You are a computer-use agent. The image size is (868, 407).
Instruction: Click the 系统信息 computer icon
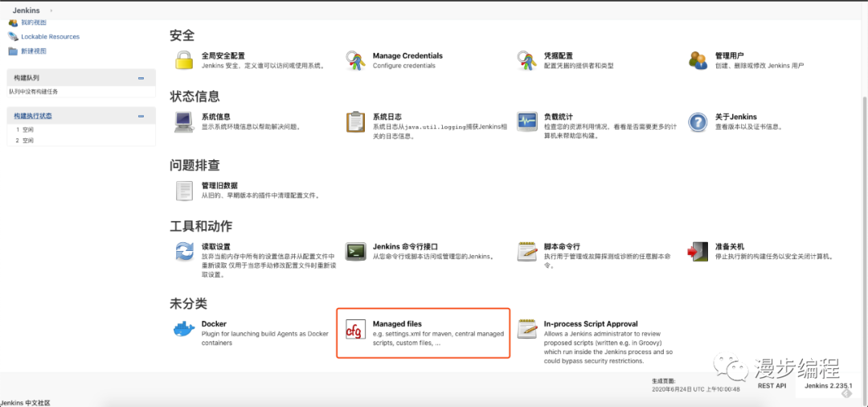(x=184, y=121)
